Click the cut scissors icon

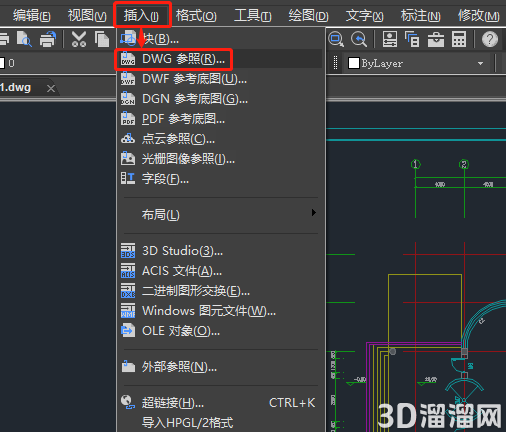coord(79,39)
